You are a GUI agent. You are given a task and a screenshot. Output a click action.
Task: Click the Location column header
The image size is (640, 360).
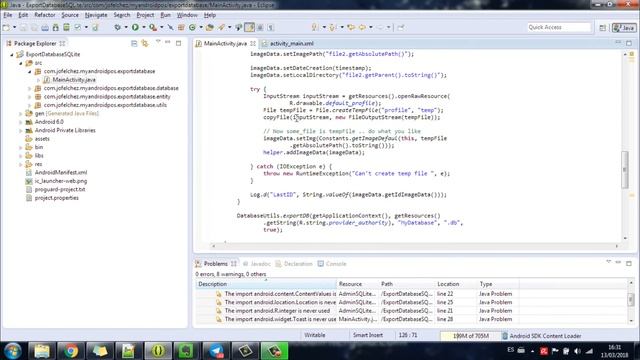point(456,284)
